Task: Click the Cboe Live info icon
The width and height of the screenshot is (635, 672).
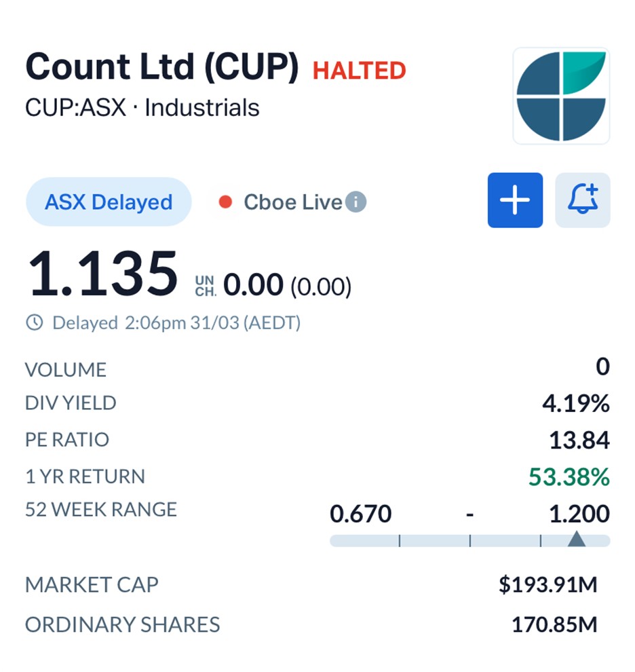Action: click(356, 202)
